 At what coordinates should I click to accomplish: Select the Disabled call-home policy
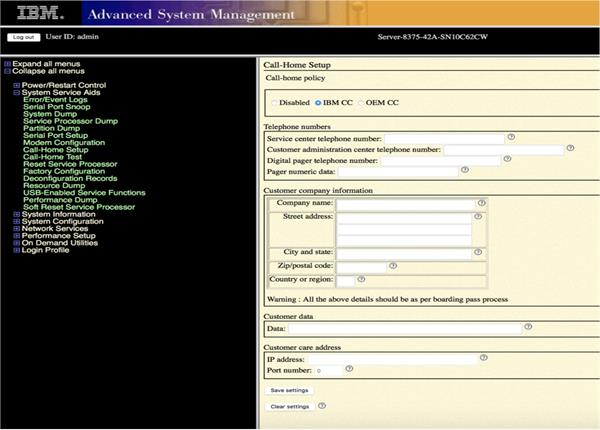pyautogui.click(x=274, y=103)
